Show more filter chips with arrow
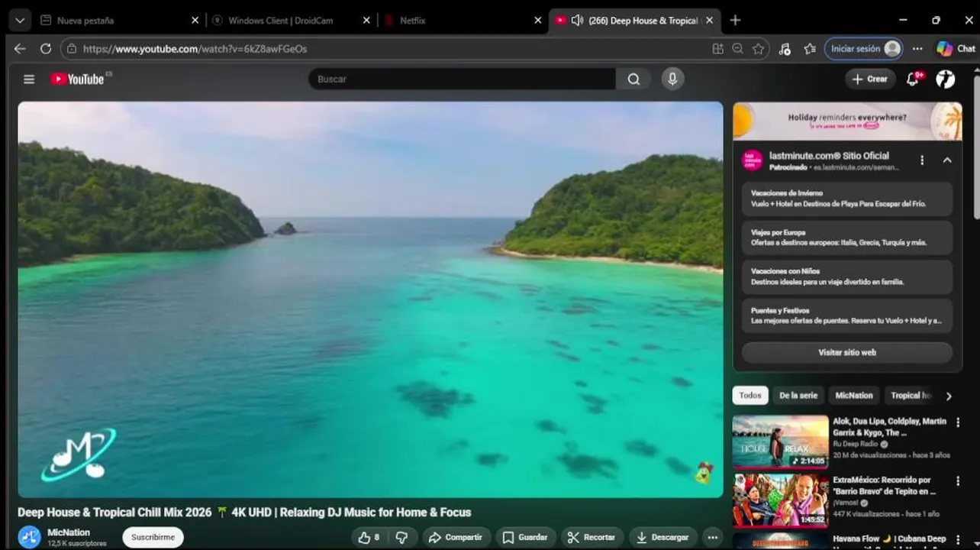This screenshot has height=550, width=980. [x=949, y=396]
